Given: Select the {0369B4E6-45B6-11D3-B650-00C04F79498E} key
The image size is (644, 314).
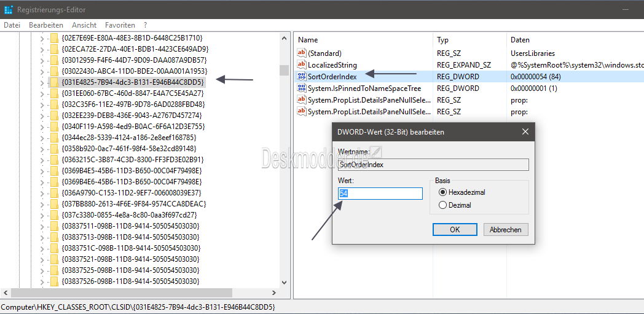Looking at the screenshot, I should tap(132, 181).
